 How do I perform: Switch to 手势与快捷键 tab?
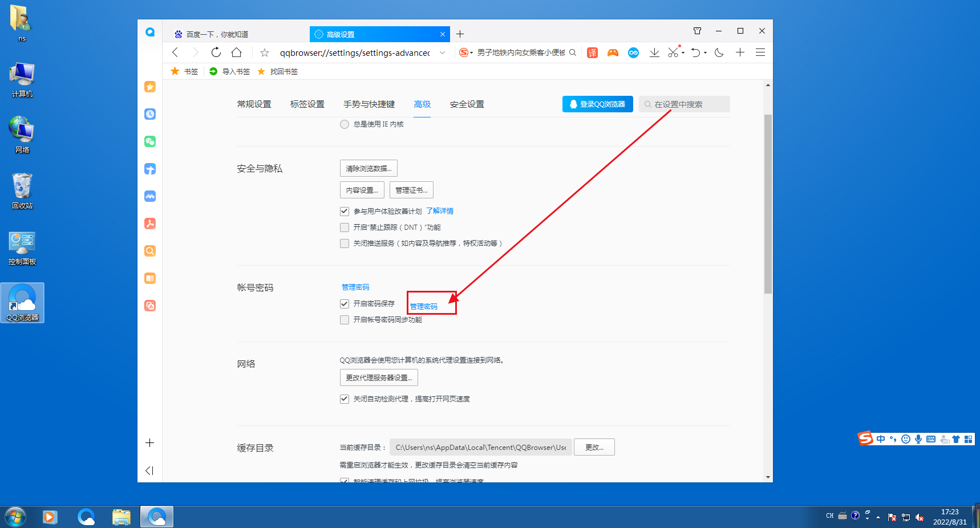point(369,104)
